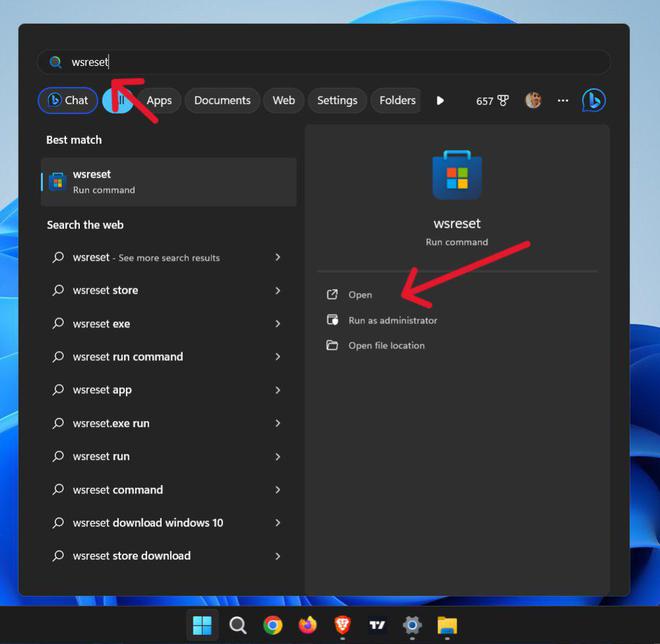Expand the 'wsreset app' chevron

277,390
